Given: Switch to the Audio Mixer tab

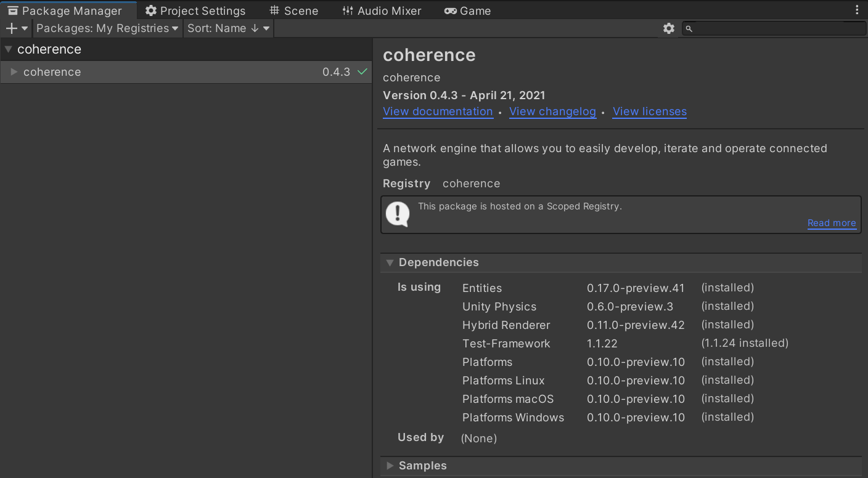Looking at the screenshot, I should coord(382,10).
